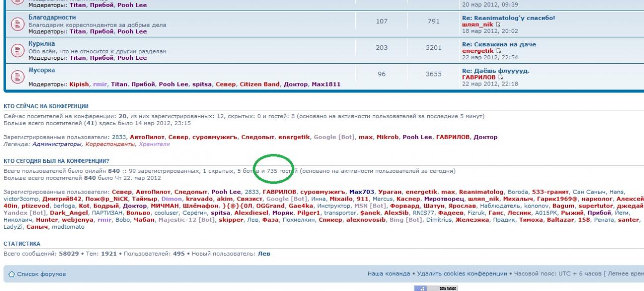Click the home icon beside Список форумов

point(12,274)
